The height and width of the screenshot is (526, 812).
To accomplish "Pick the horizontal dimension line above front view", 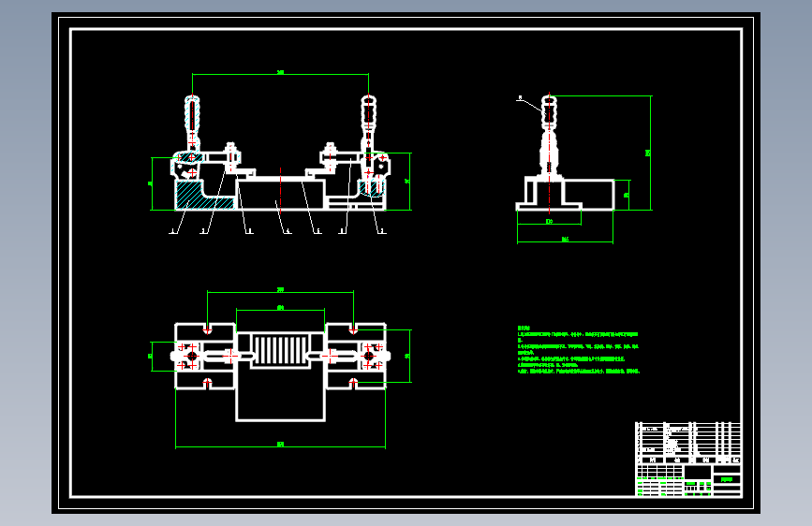I will (280, 74).
